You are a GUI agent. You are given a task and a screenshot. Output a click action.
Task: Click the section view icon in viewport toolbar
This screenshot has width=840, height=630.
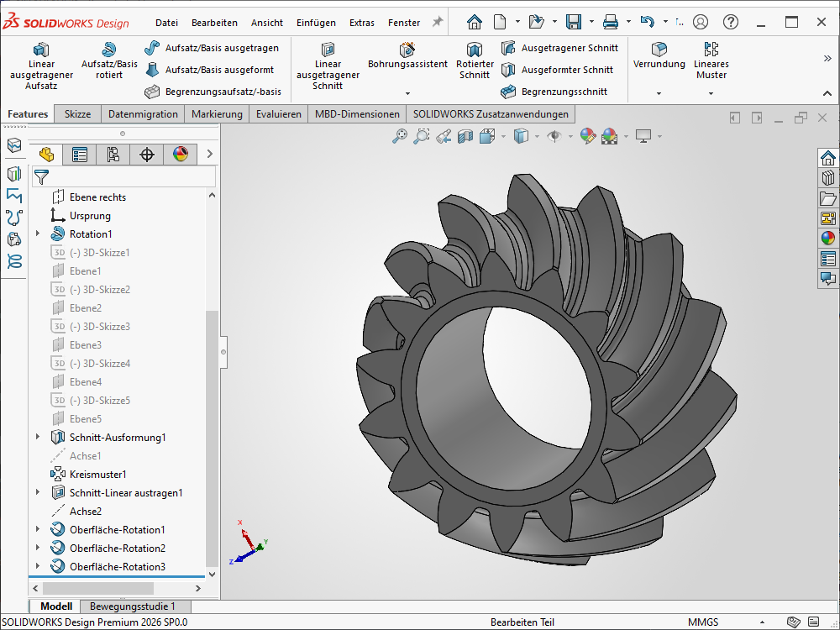tap(465, 135)
